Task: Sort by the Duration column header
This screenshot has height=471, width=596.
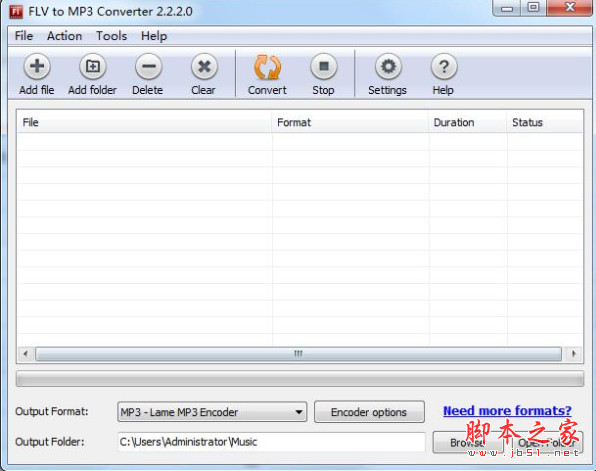Action: point(468,122)
